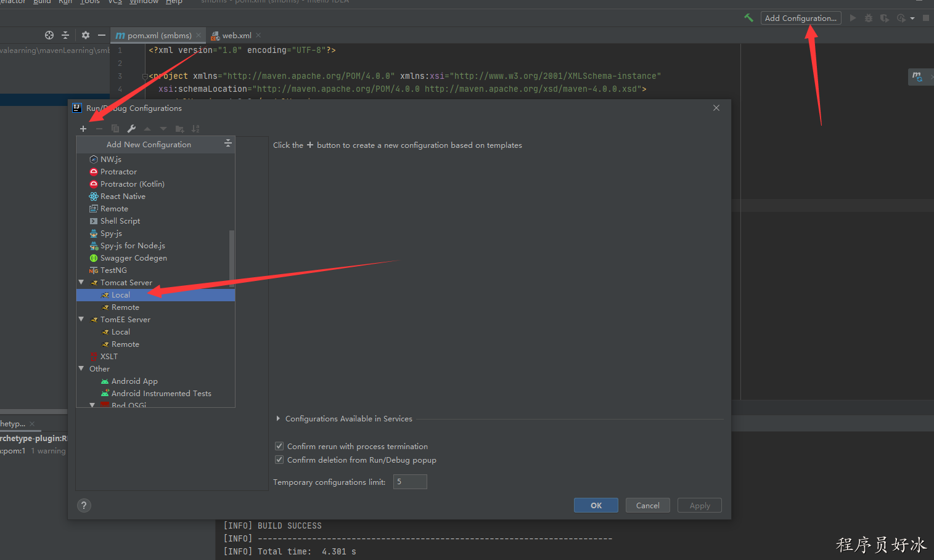The width and height of the screenshot is (934, 560).
Task: Open dropdown arrow next to profiler icon
Action: [912, 18]
